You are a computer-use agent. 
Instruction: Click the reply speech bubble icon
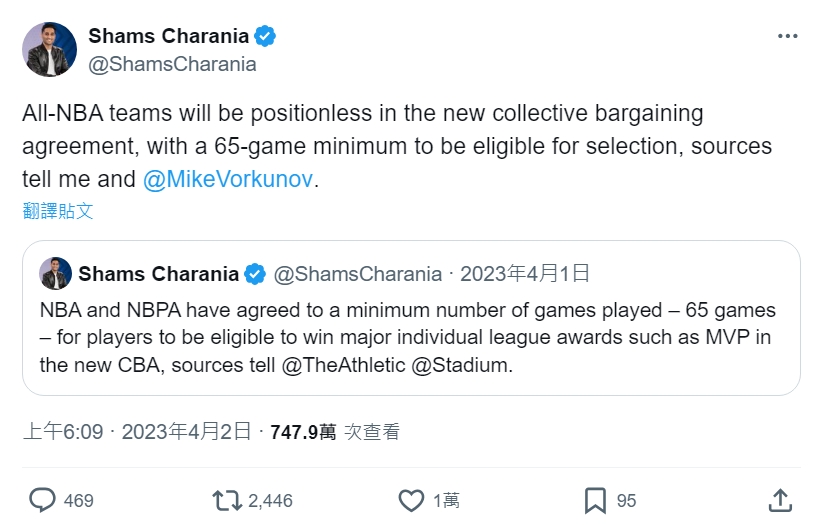[x=42, y=500]
